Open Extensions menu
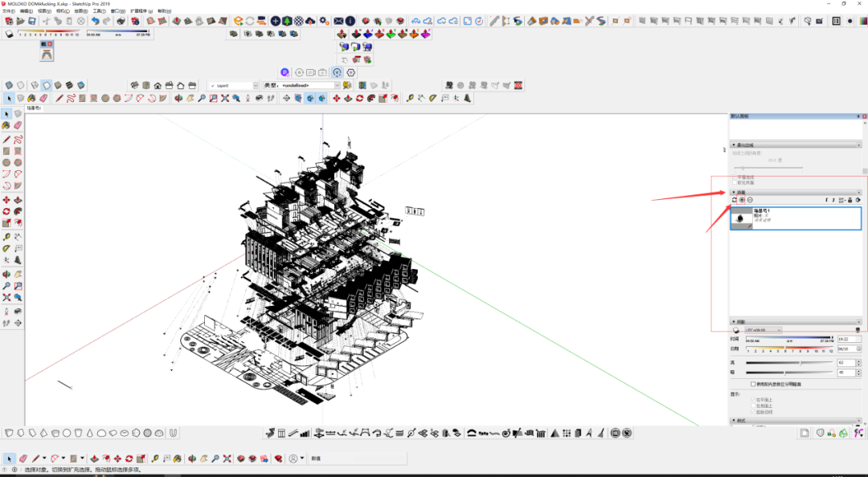Screen dimensions: 868x477 (x=141, y=11)
